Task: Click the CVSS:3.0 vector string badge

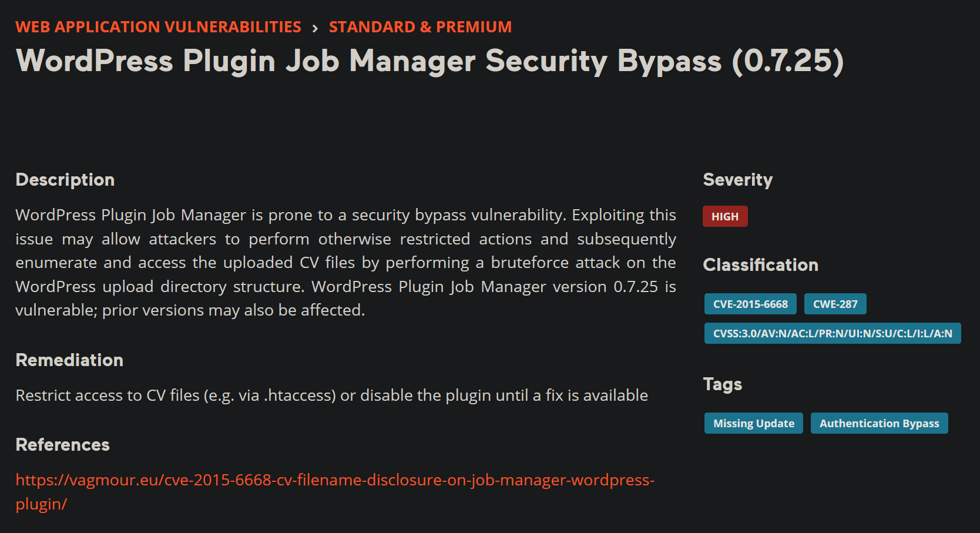Action: click(x=833, y=333)
